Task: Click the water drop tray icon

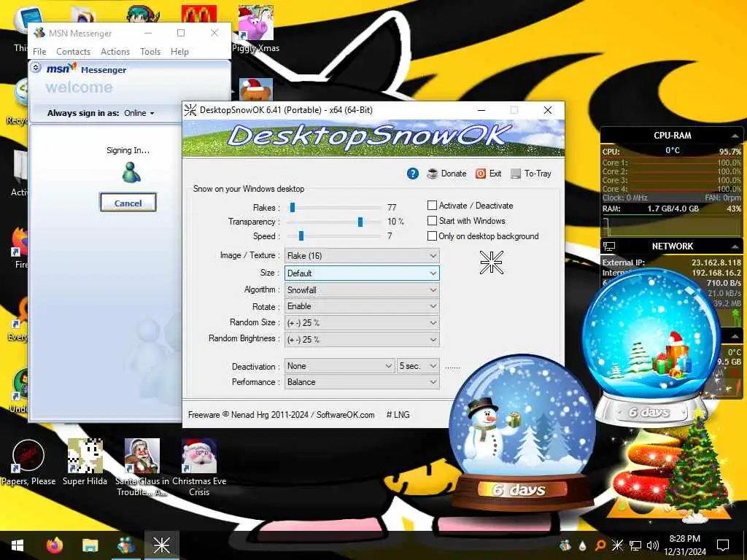Action: pos(582,545)
